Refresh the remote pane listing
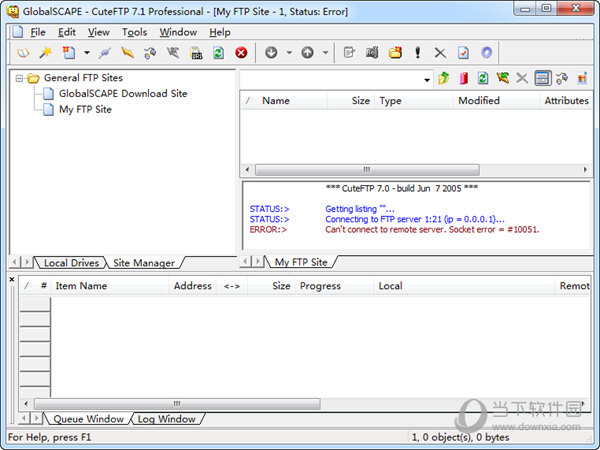Viewport: 600px width, 450px height. click(x=483, y=78)
